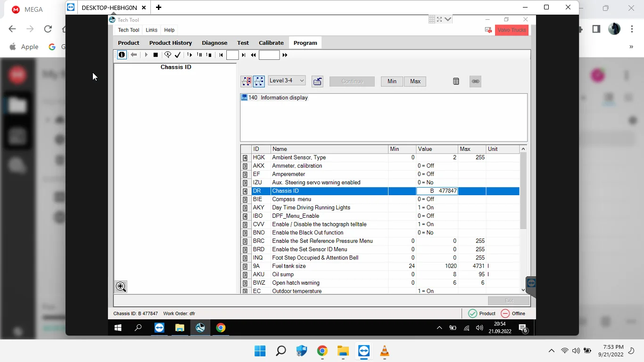644x362 pixels.
Task: Switch to the Calibrate tab
Action: pos(271,42)
